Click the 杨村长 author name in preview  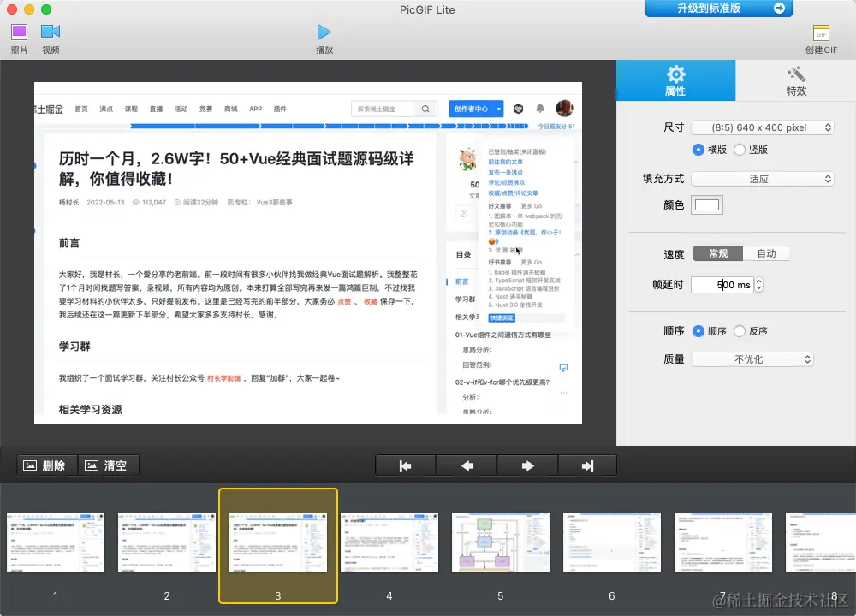[x=68, y=203]
